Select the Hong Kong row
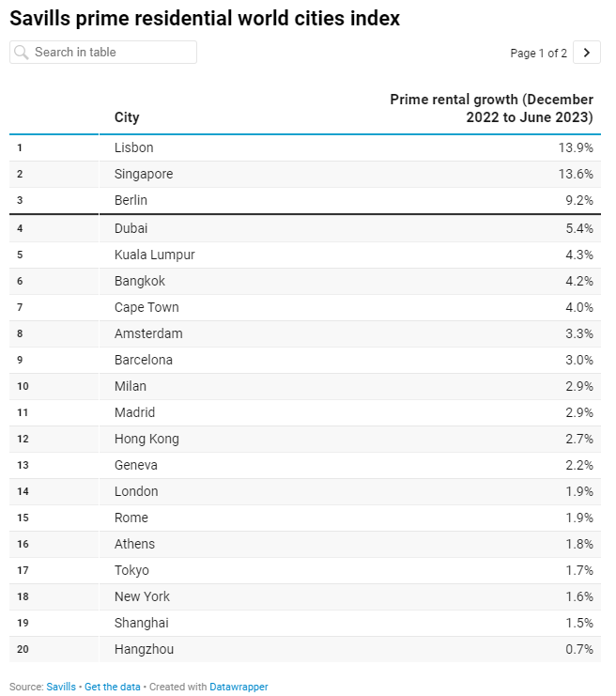This screenshot has width=616, height=696. (x=305, y=439)
